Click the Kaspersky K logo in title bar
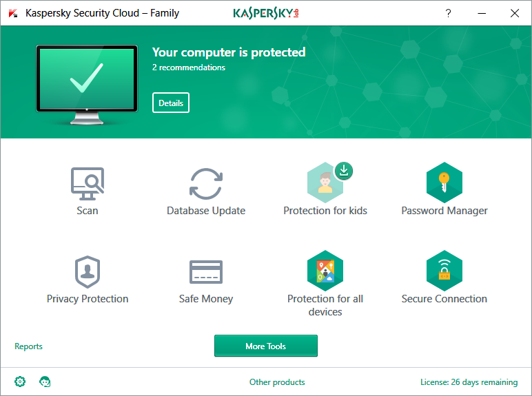Viewport: 532px width, 396px height. (13, 13)
